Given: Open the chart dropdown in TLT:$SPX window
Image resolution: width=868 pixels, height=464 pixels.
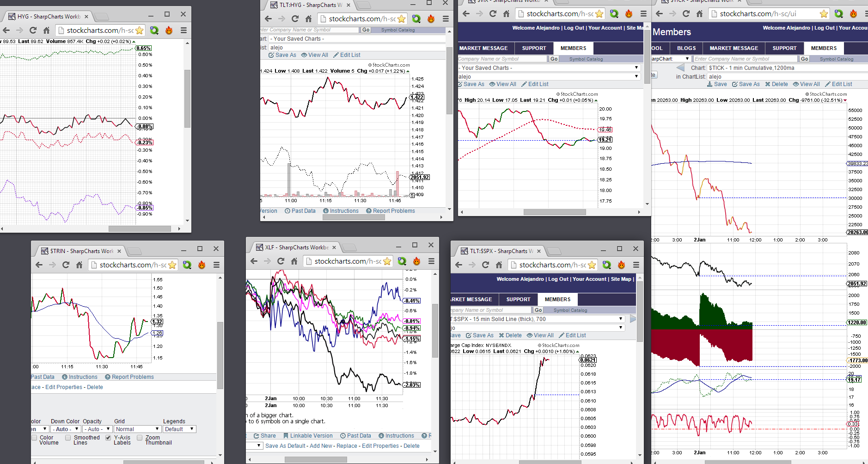Looking at the screenshot, I should pos(538,319).
